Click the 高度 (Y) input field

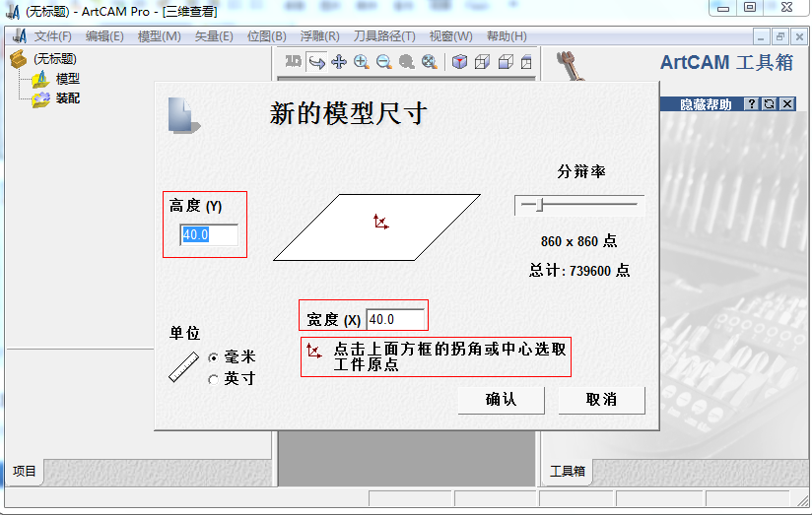(x=209, y=234)
